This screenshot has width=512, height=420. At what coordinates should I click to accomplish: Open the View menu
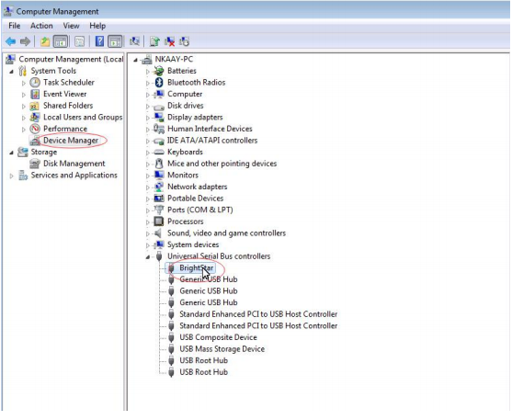(71, 26)
